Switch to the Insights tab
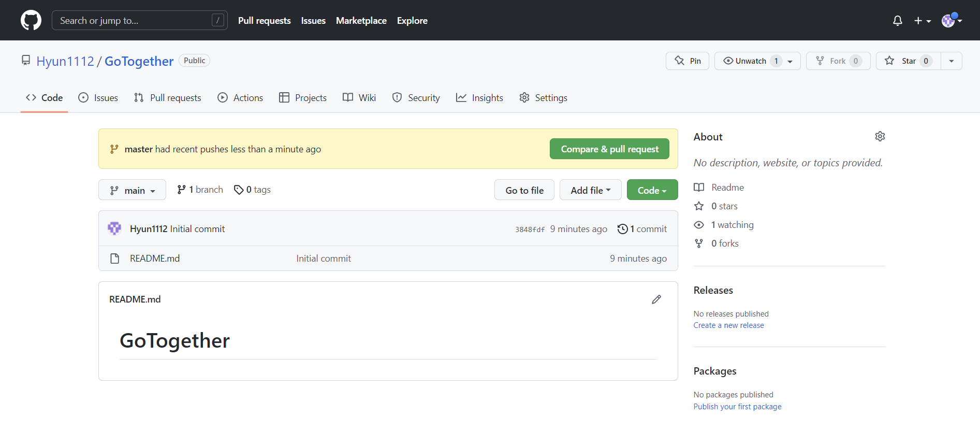The image size is (980, 430). point(479,97)
